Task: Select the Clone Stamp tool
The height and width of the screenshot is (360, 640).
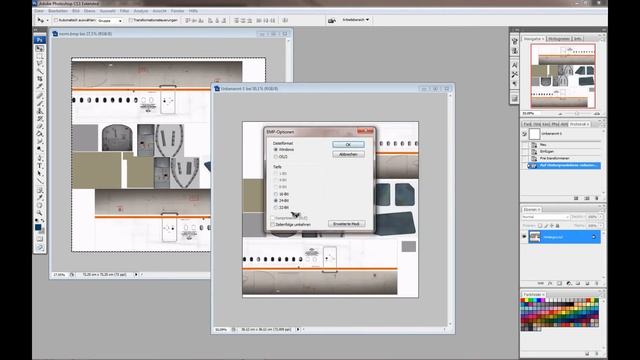Action: point(40,110)
